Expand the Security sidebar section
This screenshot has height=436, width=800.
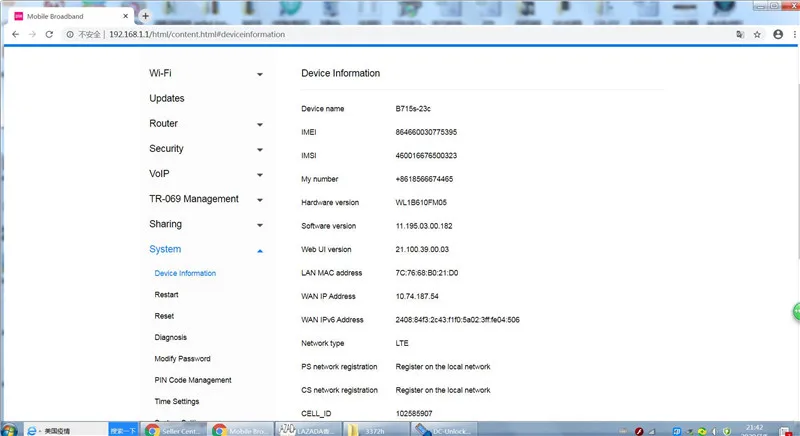259,150
